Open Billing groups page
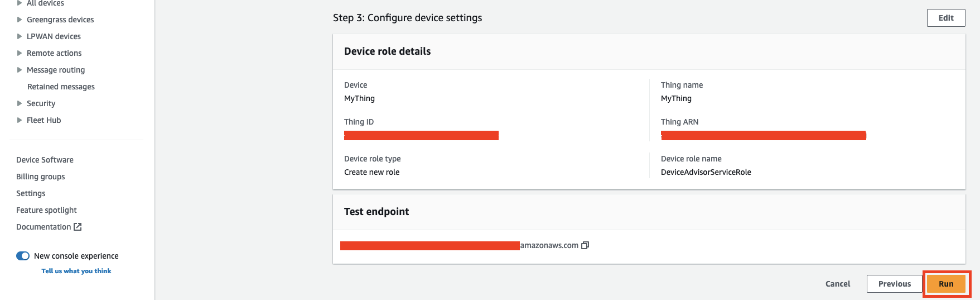Image resolution: width=980 pixels, height=300 pixels. click(x=40, y=177)
